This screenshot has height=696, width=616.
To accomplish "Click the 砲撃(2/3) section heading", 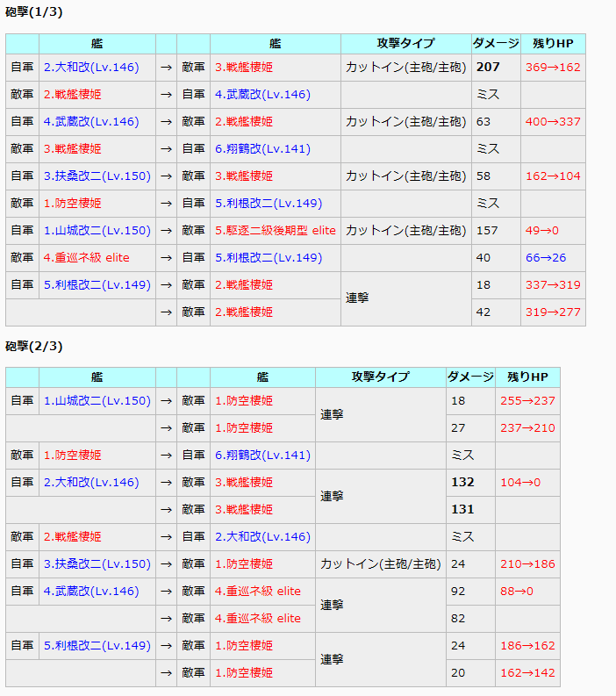I will pos(33,346).
